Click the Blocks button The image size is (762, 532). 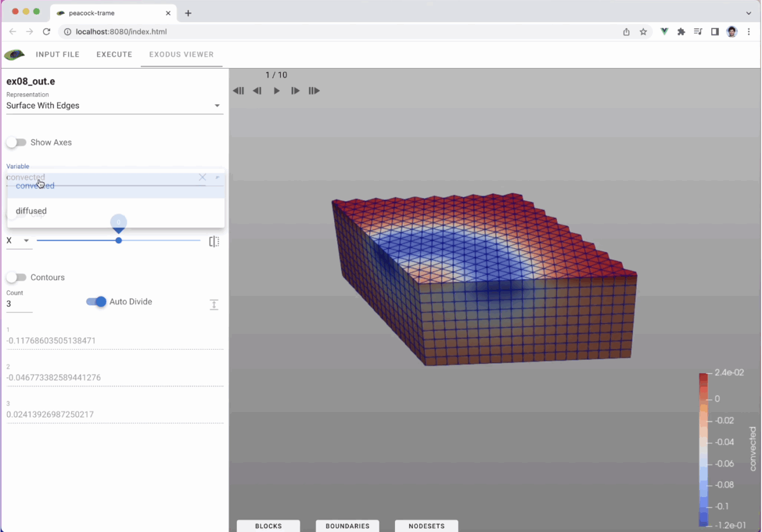click(x=269, y=526)
